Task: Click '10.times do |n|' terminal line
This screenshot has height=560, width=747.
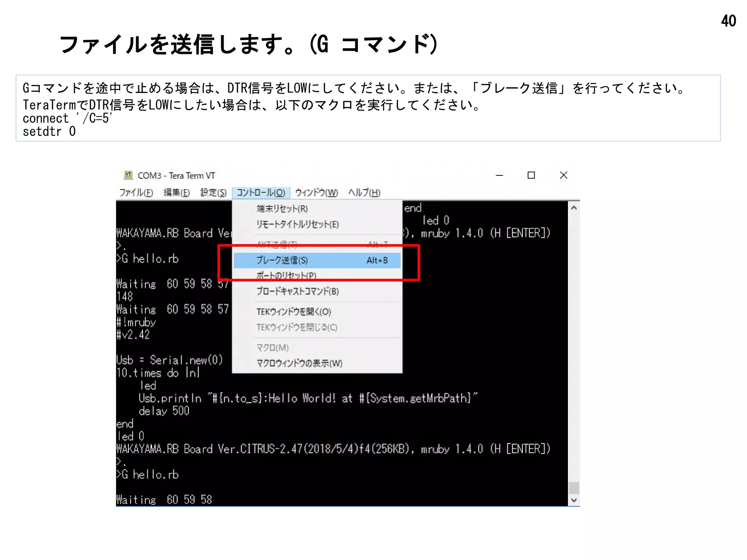Action: click(x=158, y=373)
